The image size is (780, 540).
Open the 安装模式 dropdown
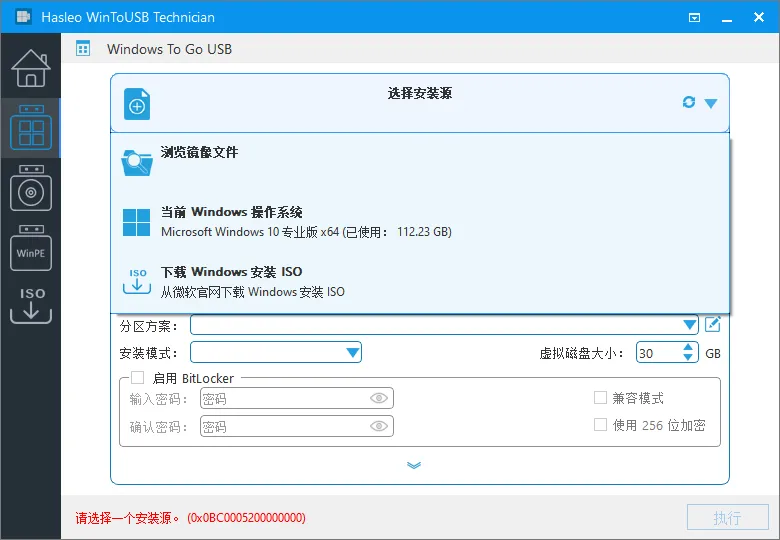(276, 353)
